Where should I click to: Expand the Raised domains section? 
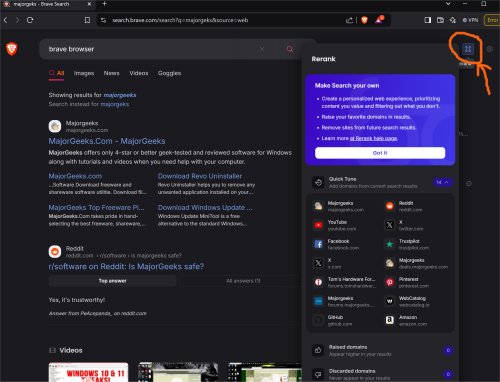380,350
